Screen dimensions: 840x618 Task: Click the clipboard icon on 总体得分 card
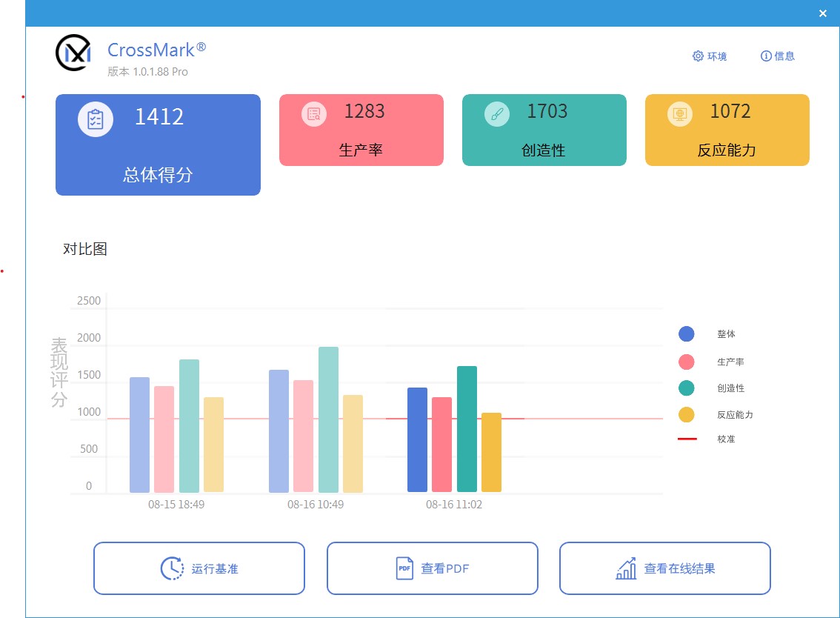point(96,119)
